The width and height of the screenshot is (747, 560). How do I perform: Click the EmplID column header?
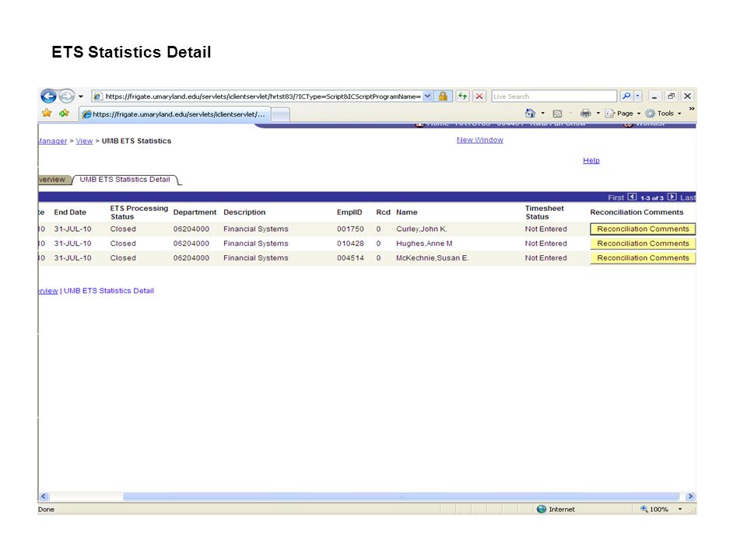click(x=349, y=212)
